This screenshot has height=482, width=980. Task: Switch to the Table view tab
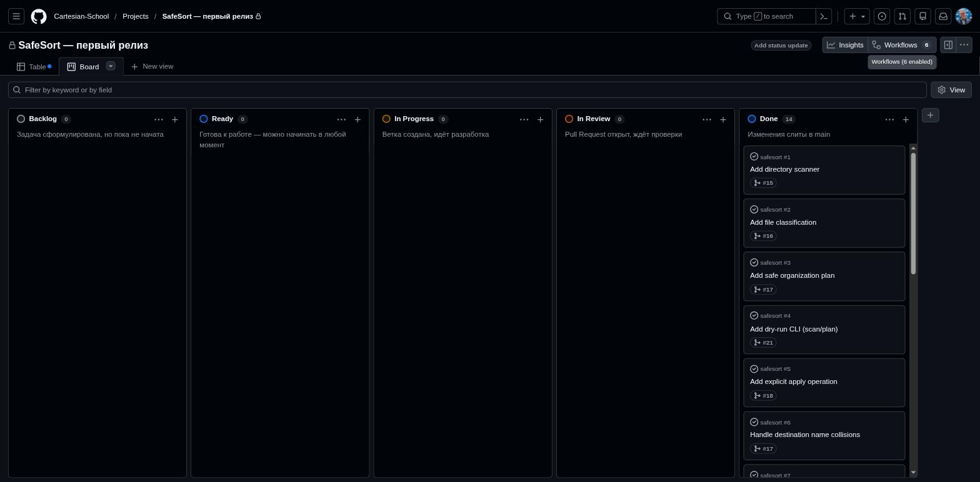tap(34, 67)
